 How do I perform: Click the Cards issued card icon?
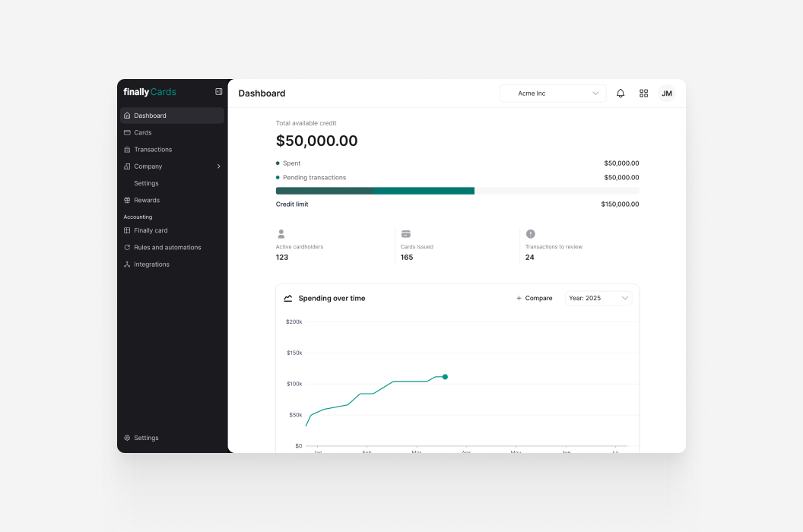[x=406, y=234]
